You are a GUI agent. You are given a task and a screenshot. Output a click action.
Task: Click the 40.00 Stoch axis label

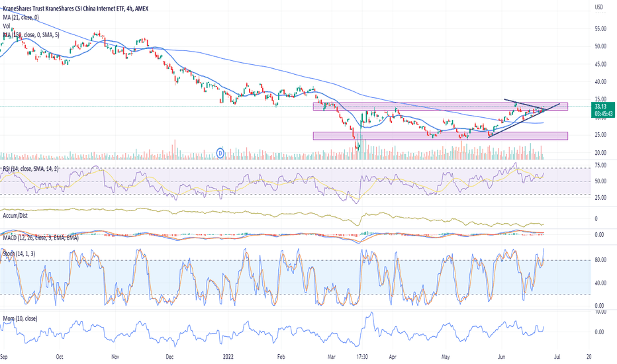coord(600,283)
